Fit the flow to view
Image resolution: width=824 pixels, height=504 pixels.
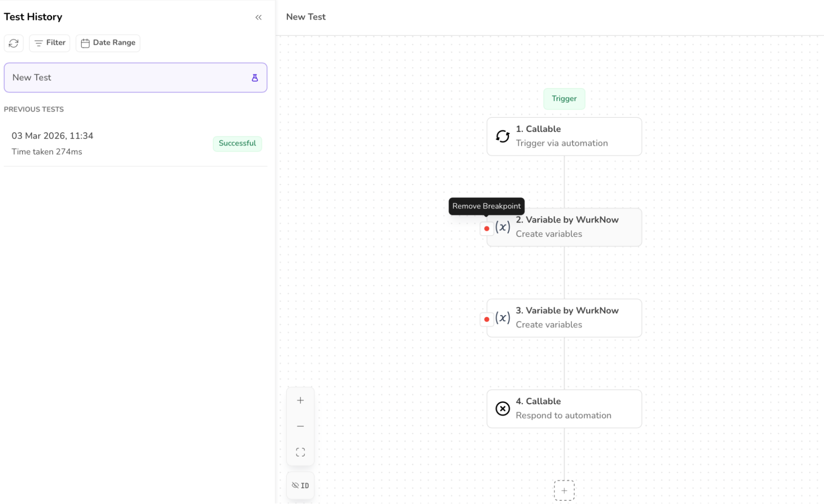300,452
